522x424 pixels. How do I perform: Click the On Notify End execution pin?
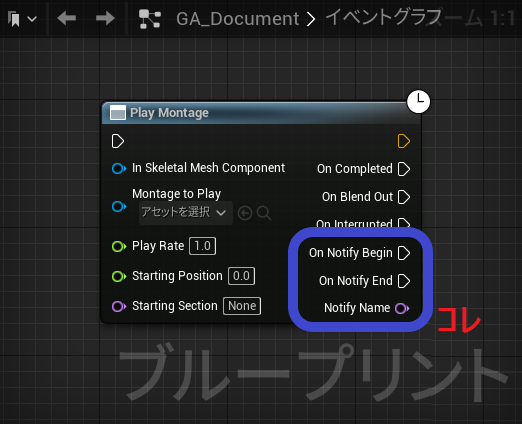404,281
